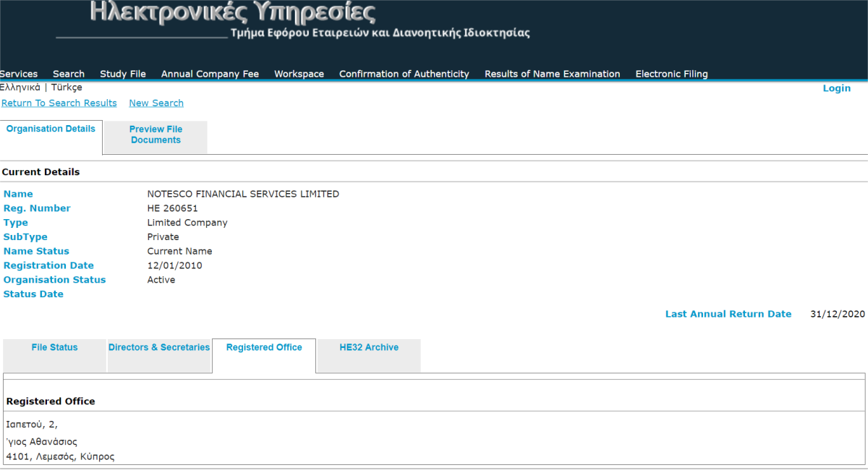Open the Search menu item

point(68,74)
